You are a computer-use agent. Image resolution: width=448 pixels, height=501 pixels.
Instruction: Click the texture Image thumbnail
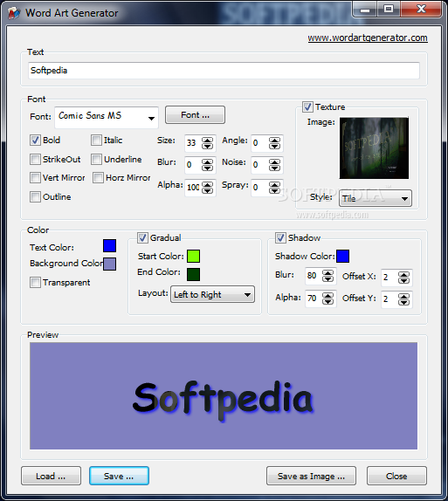tap(374, 148)
